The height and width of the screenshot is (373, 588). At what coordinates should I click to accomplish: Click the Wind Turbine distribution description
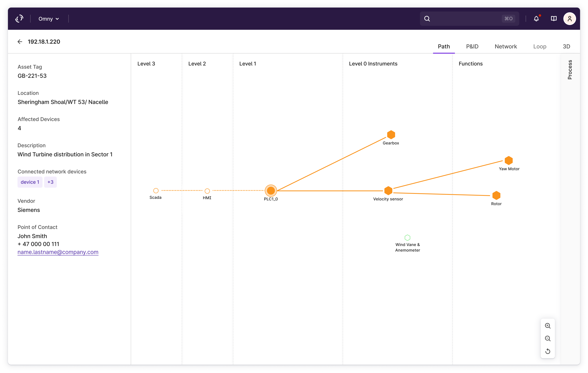tap(65, 154)
